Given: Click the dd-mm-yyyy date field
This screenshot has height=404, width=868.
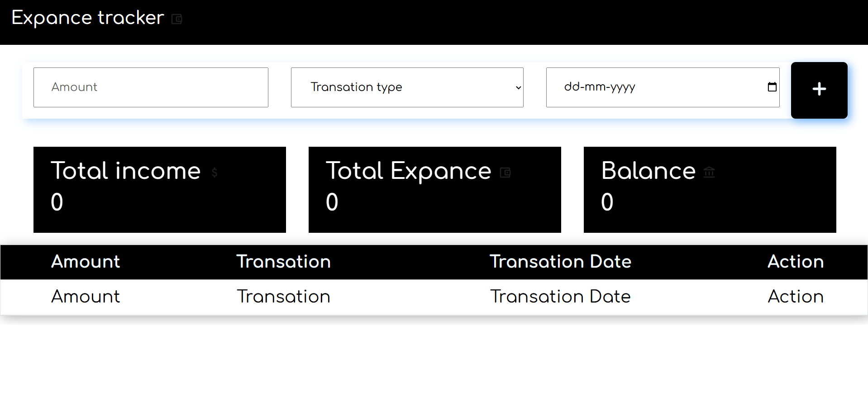Looking at the screenshot, I should tap(663, 87).
